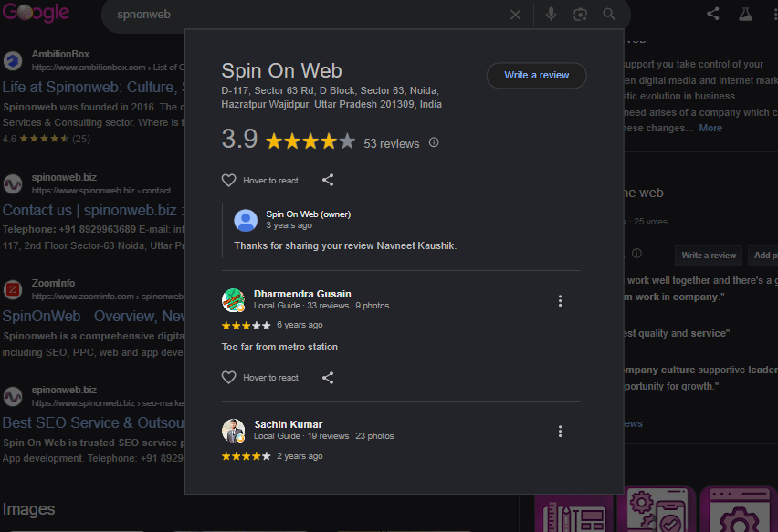Open more options for Dharmendra Gusain's review
The width and height of the screenshot is (778, 532).
point(560,301)
